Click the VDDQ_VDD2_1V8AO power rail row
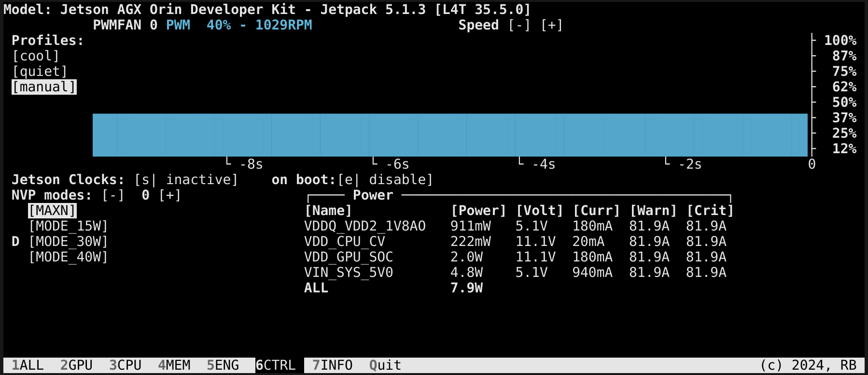The width and height of the screenshot is (868, 375). 515,226
